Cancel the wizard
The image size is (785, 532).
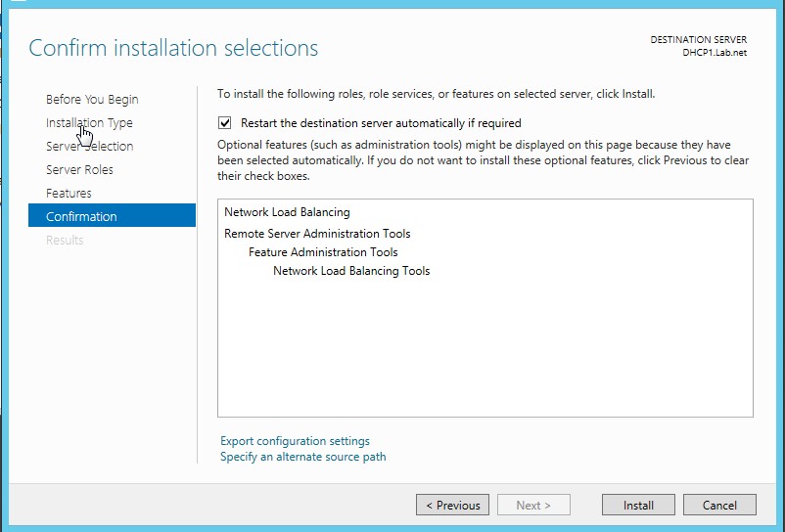coord(719,506)
